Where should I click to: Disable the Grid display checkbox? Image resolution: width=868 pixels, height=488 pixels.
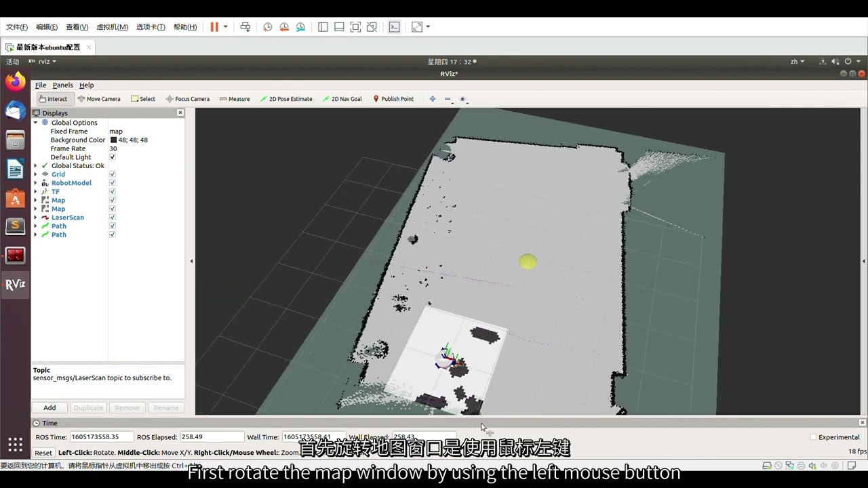113,174
